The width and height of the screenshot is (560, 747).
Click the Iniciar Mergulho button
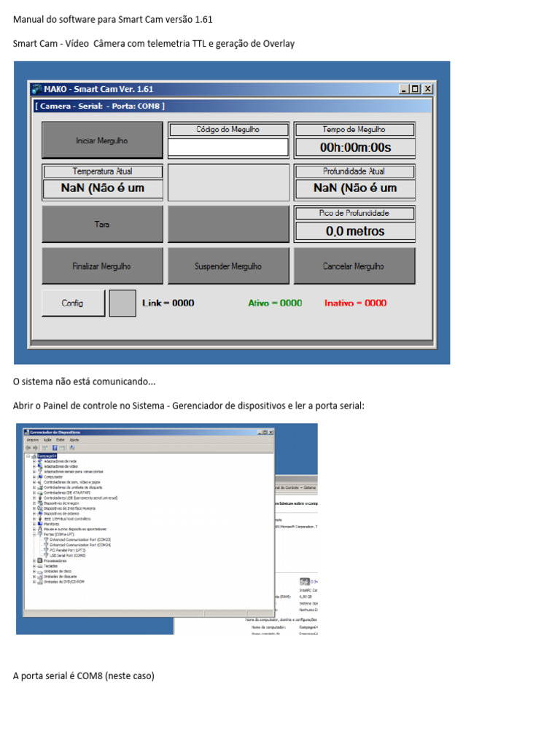click(x=102, y=140)
